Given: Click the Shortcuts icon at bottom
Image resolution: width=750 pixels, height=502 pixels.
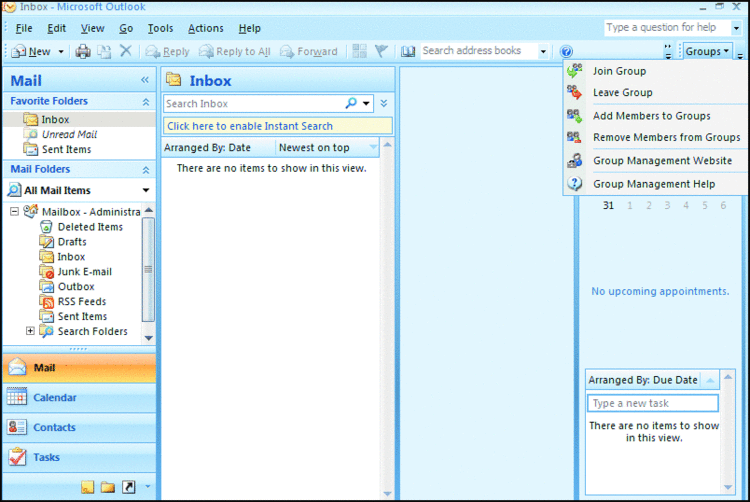Looking at the screenshot, I should [128, 487].
